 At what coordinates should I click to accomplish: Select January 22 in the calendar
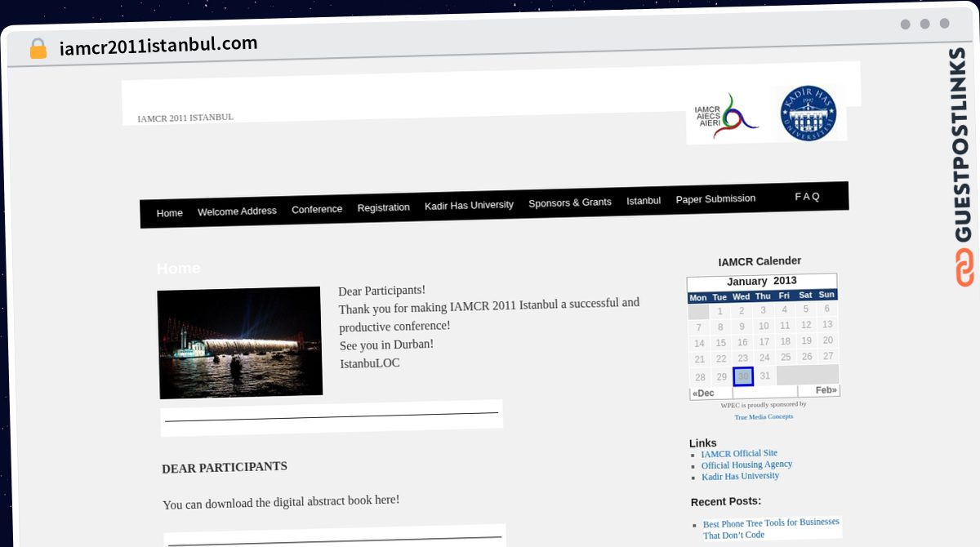[x=721, y=358]
